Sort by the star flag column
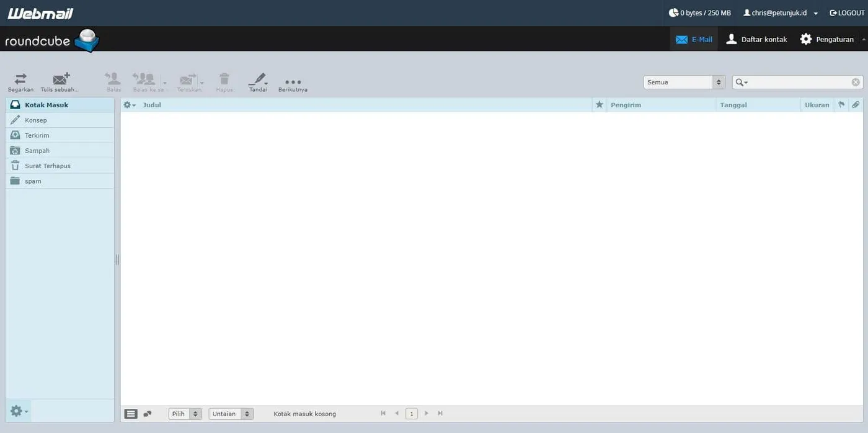This screenshot has height=433, width=868. [599, 105]
